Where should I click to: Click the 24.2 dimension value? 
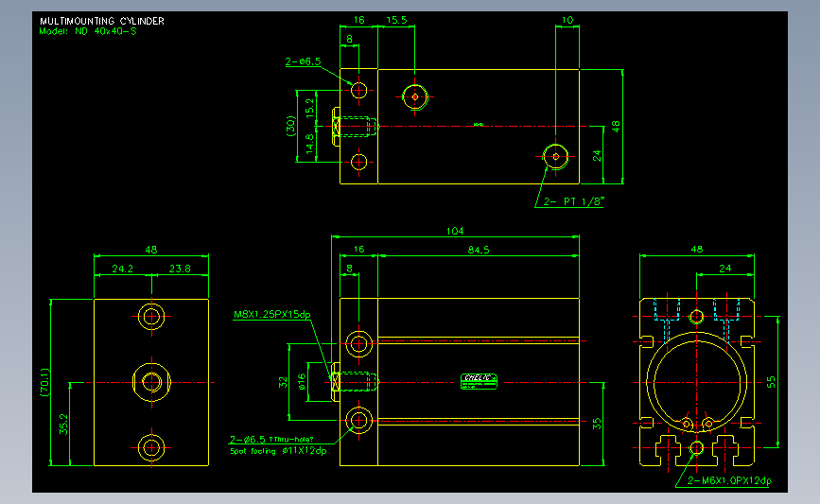(x=122, y=269)
